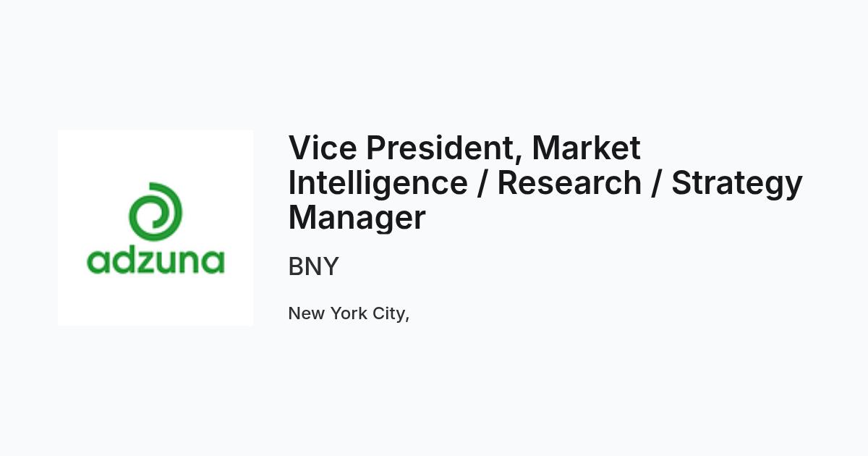Select the word "York" in the location
868x456 pixels.
click(x=349, y=313)
